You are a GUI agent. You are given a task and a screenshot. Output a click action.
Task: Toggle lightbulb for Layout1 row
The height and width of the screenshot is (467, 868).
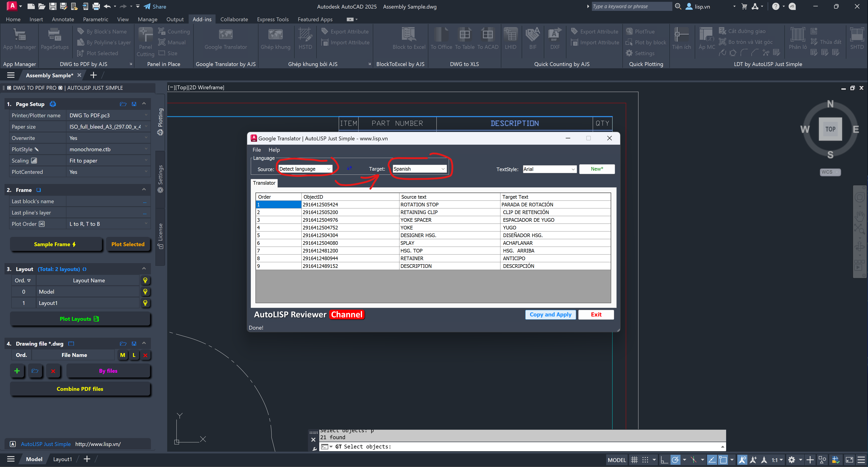(x=145, y=303)
